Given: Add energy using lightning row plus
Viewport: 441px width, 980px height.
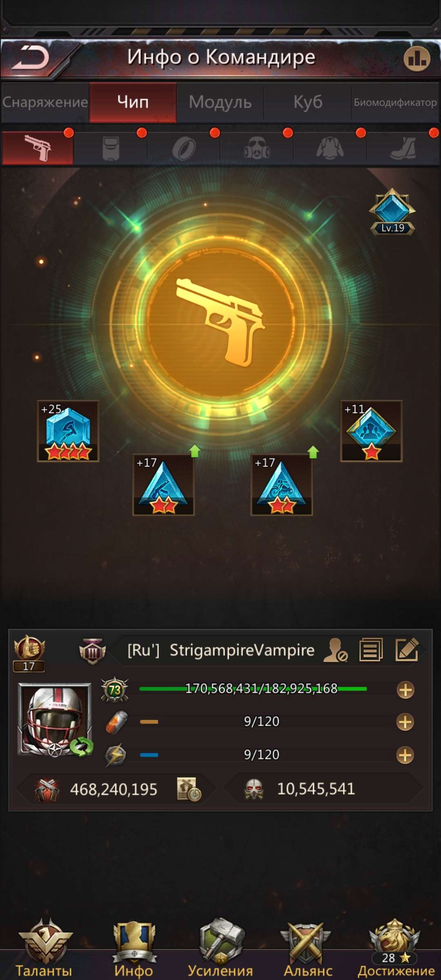Looking at the screenshot, I should pos(405,755).
